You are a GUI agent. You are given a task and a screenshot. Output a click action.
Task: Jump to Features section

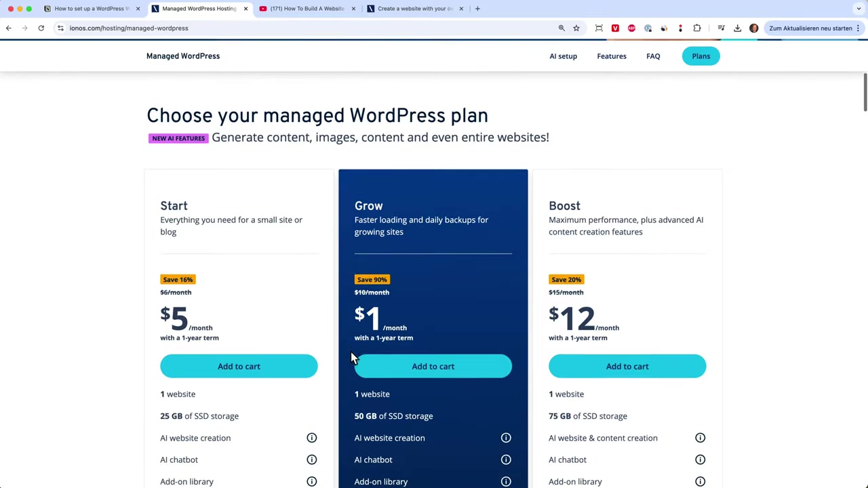tap(612, 56)
